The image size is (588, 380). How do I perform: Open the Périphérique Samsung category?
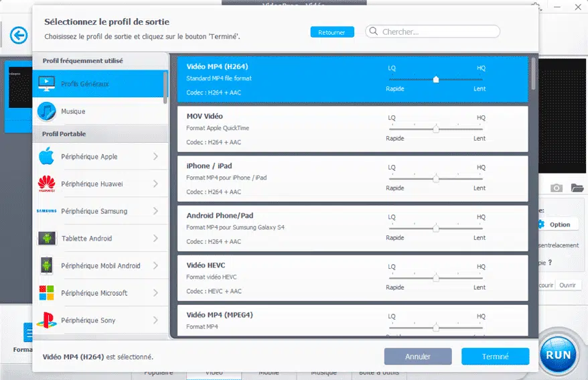[x=100, y=211]
